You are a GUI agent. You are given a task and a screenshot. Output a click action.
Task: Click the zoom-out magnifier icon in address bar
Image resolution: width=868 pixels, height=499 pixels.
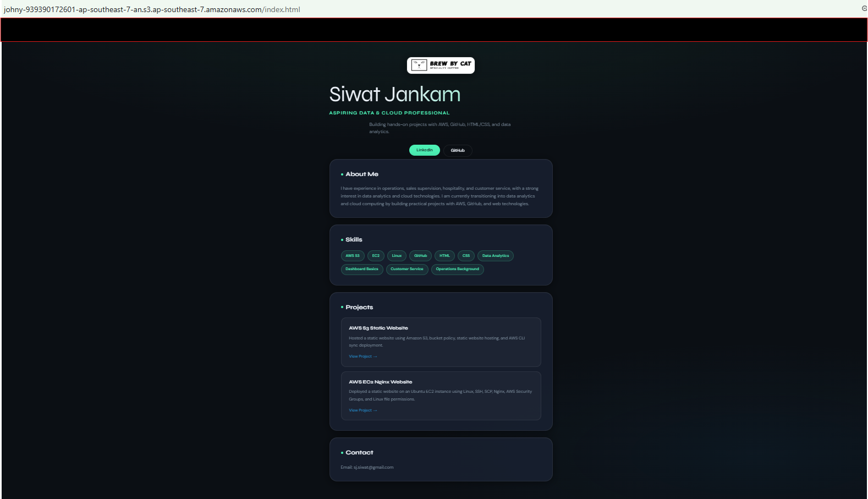point(865,8)
